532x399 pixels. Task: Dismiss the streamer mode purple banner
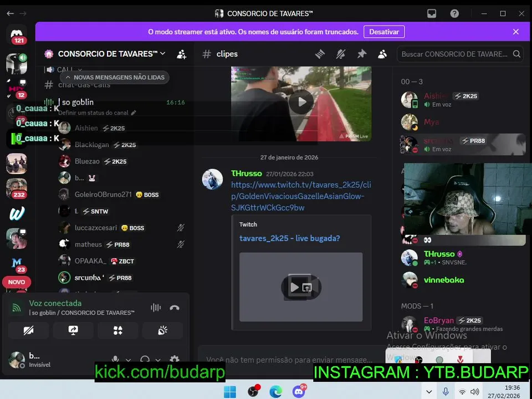516,32
